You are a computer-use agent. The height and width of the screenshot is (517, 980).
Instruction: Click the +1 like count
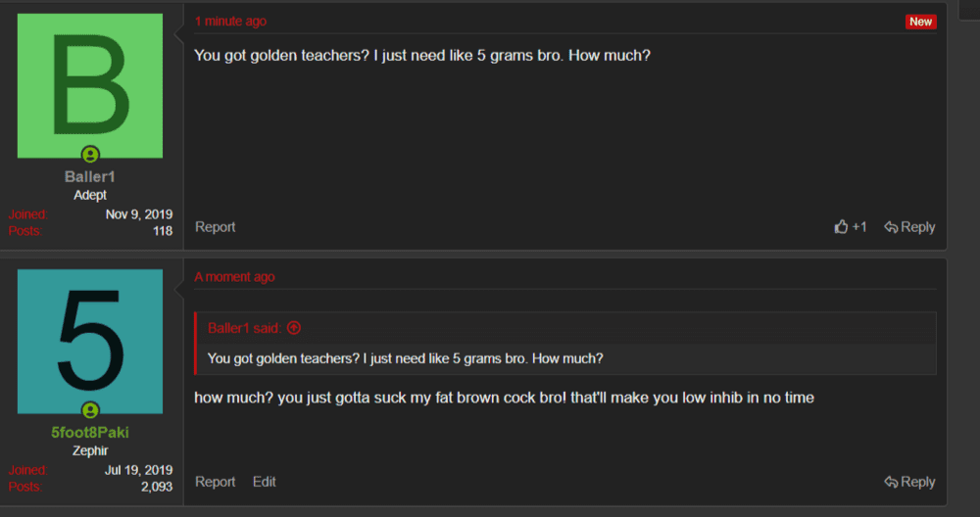pos(859,227)
